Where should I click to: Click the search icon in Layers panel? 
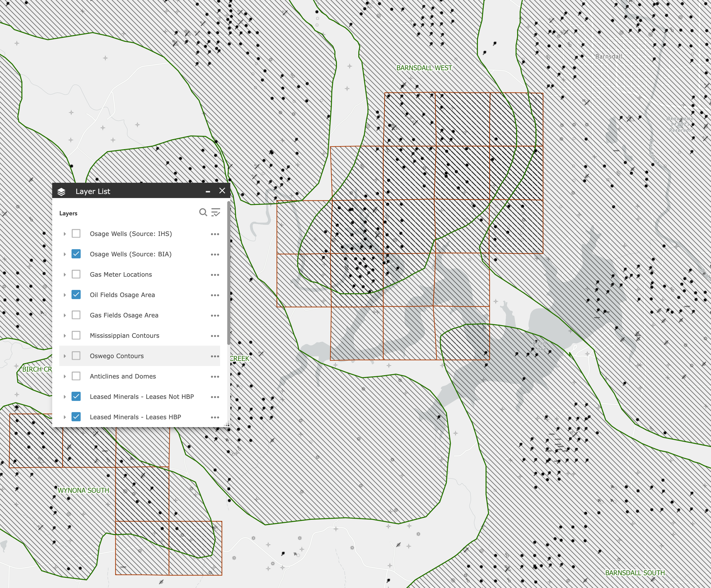(203, 212)
